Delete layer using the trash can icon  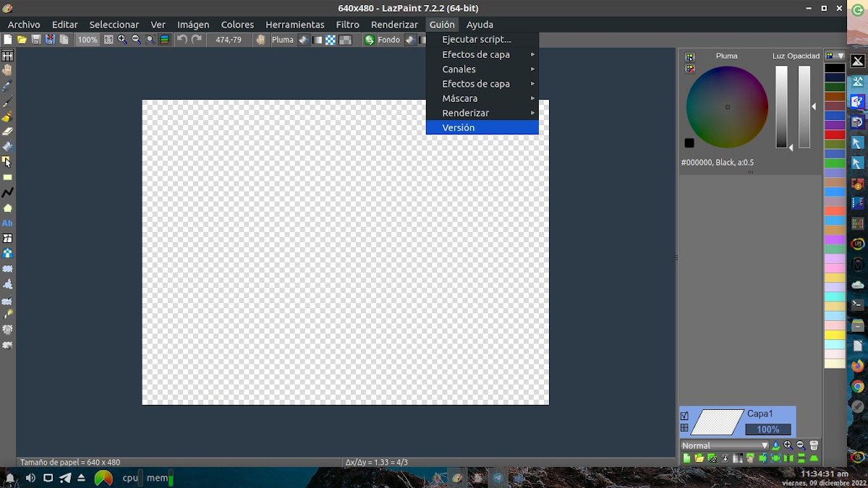point(814,445)
